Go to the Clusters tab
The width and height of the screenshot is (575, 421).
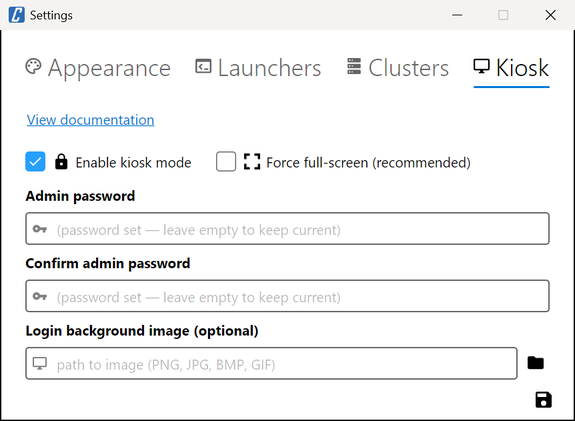(398, 68)
